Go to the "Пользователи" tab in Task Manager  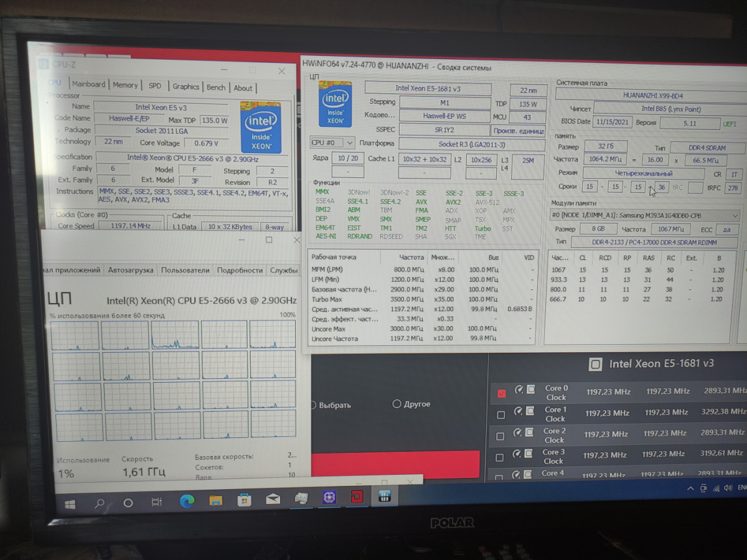pos(185,270)
